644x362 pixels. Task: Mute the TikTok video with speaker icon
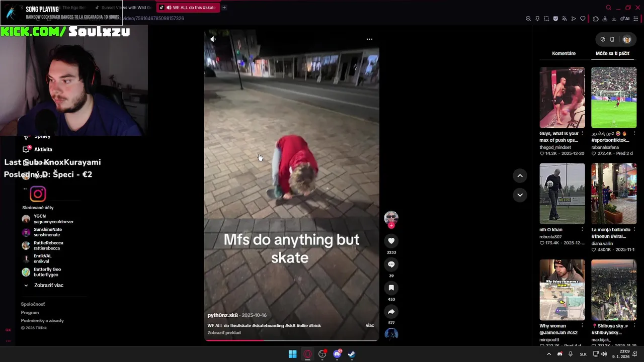(x=213, y=39)
